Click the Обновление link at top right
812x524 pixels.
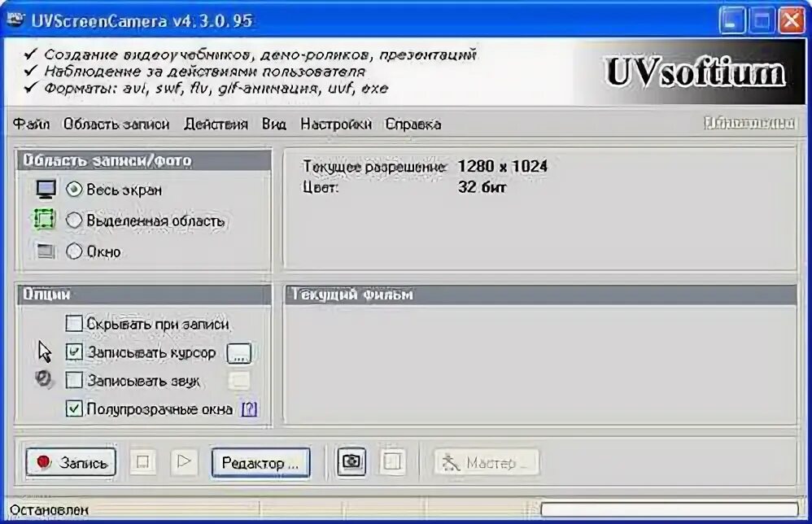coord(749,123)
